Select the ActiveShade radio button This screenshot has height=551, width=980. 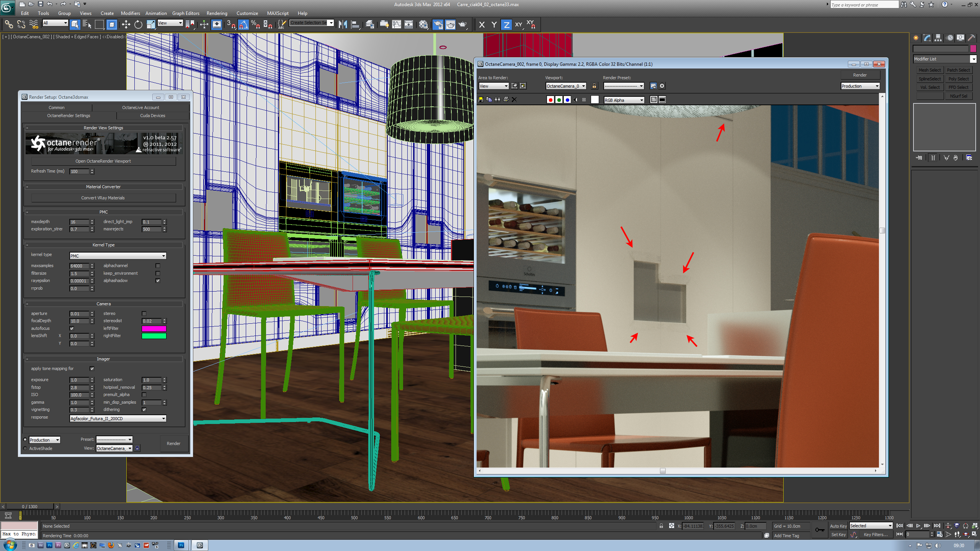pos(25,448)
